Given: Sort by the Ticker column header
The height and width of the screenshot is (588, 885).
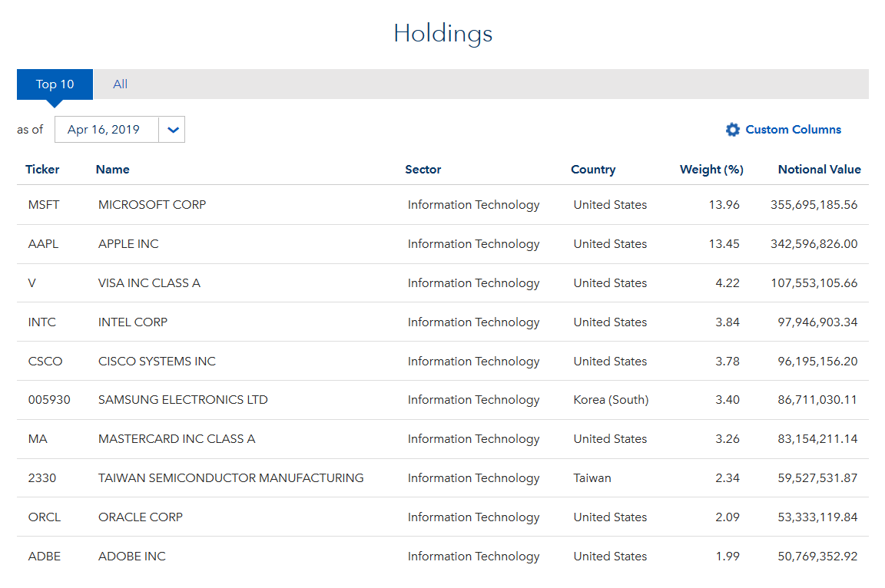Looking at the screenshot, I should pos(42,169).
